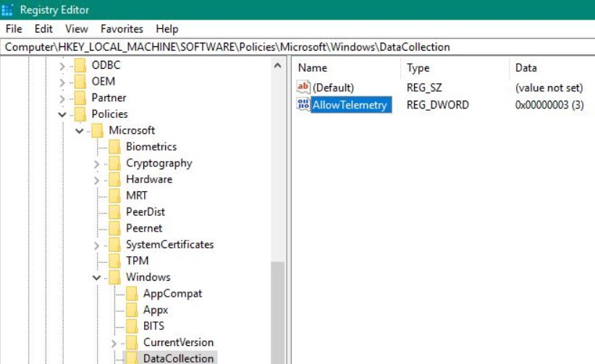Click the BITS folder icon
The height and width of the screenshot is (364, 595).
132,326
